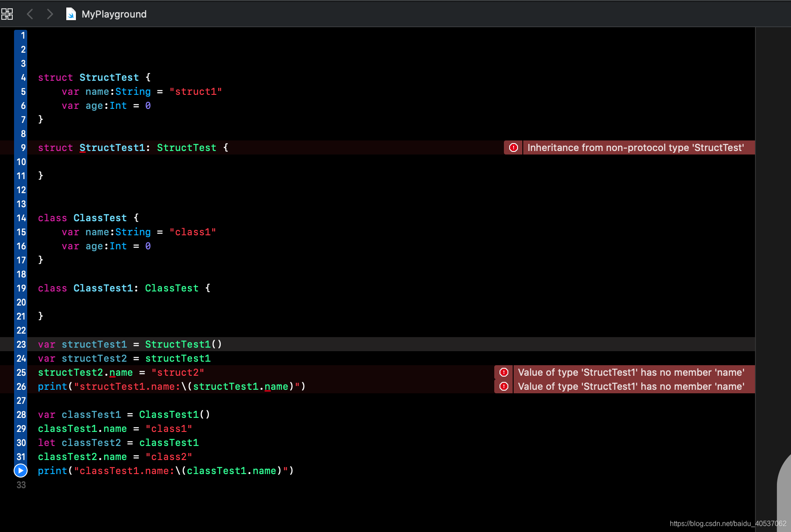Click closing brace on line 11
Viewport: 791px width, 532px height.
pyautogui.click(x=41, y=176)
